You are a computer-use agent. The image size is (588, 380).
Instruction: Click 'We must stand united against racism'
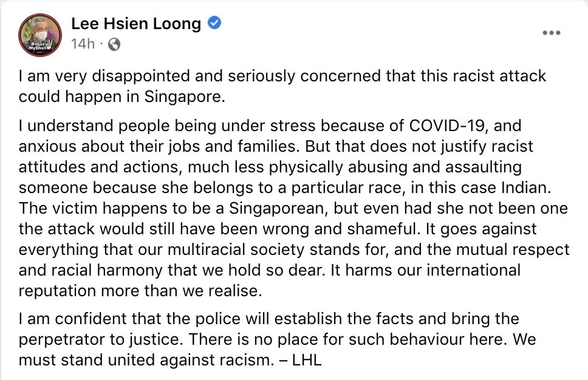[x=278, y=350]
